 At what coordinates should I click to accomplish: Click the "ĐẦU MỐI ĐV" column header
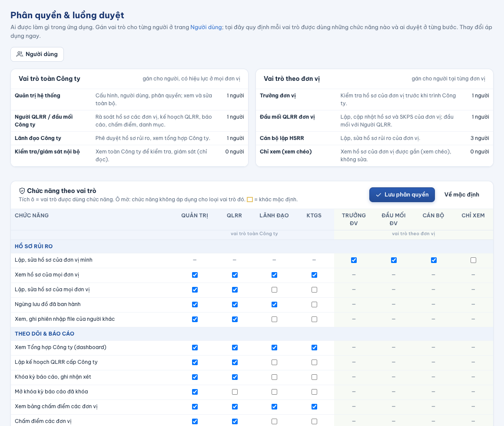(x=394, y=219)
